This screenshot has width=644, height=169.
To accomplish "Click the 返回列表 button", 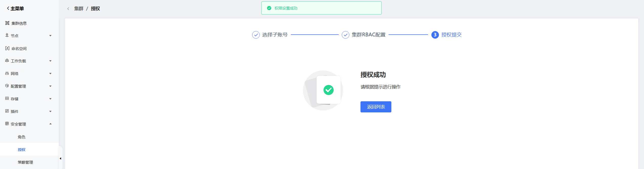I will click(x=376, y=107).
